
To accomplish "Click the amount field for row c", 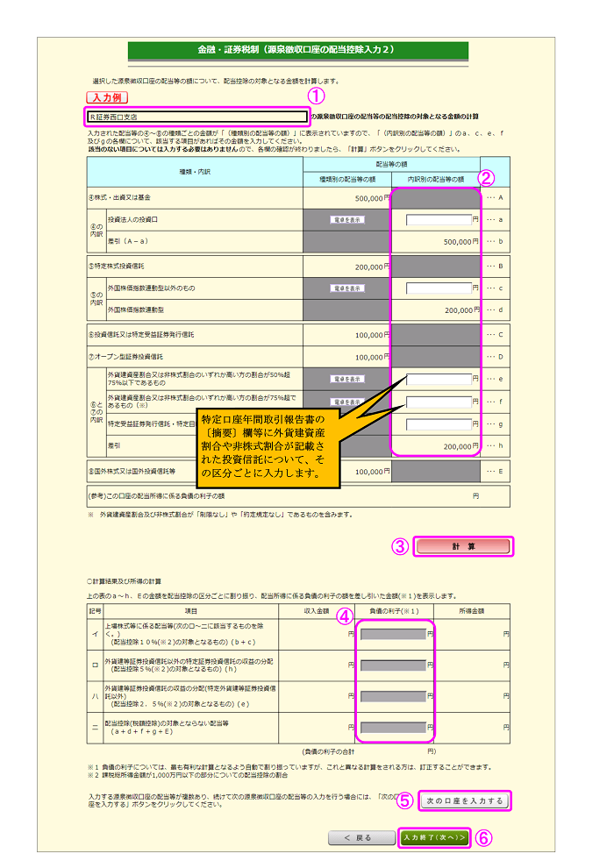I will (x=439, y=288).
